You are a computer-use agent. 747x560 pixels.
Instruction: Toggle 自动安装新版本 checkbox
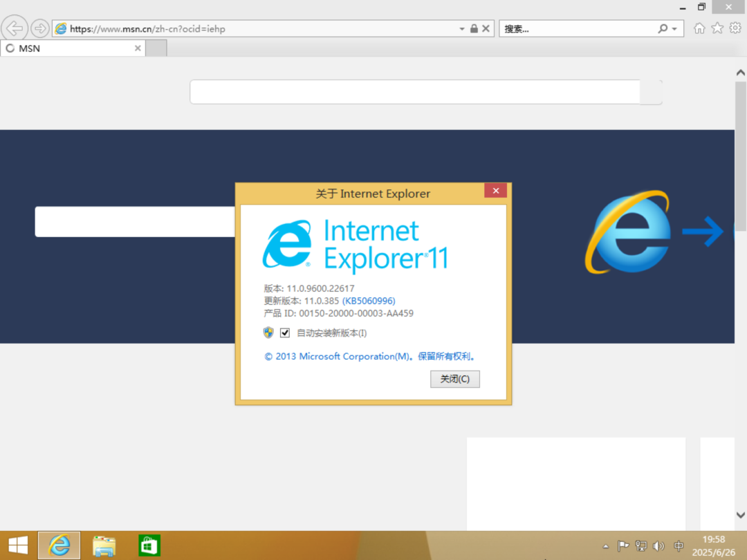point(285,333)
